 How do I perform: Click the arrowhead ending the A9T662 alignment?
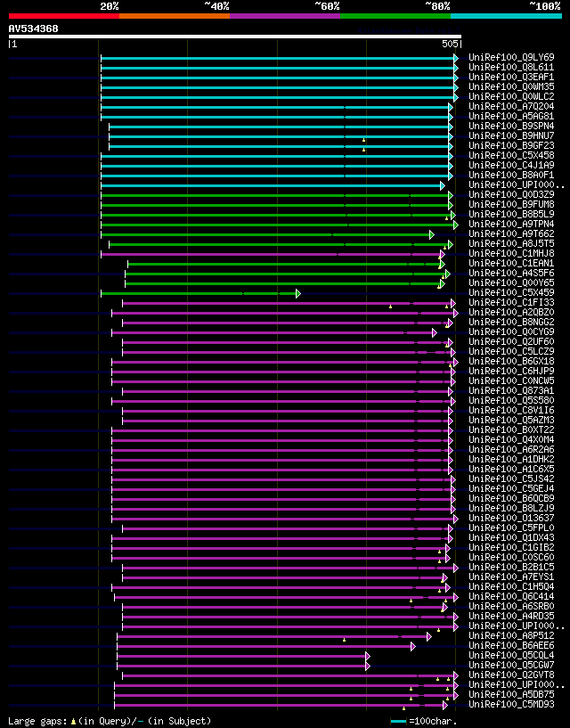coord(432,235)
